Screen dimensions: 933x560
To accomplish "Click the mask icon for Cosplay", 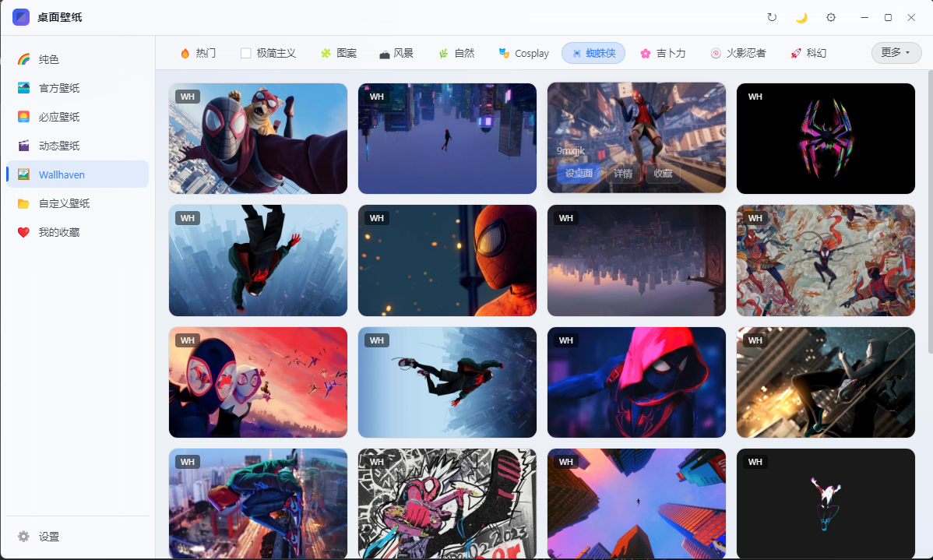I will point(504,53).
